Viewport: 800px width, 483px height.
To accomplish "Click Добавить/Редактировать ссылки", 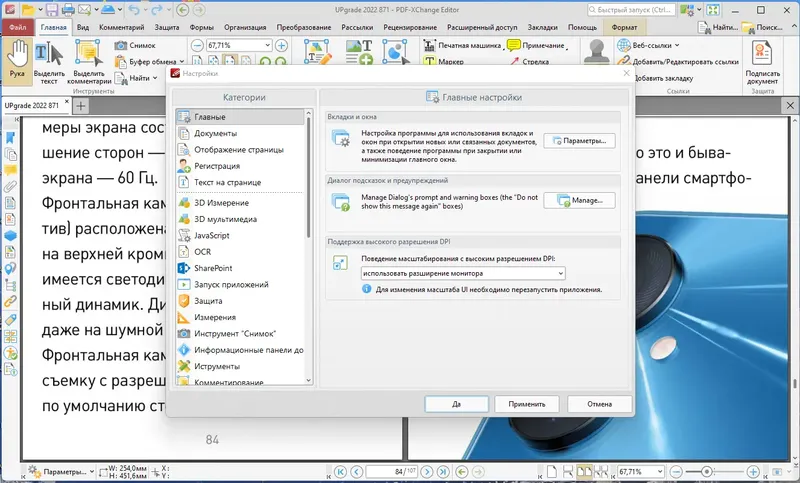I will 678,62.
